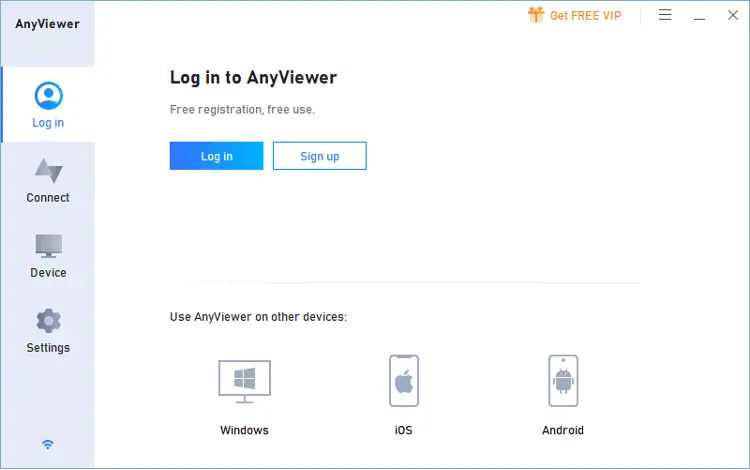Image resolution: width=750 pixels, height=470 pixels.
Task: Switch to the Device tab label
Action: tap(48, 273)
